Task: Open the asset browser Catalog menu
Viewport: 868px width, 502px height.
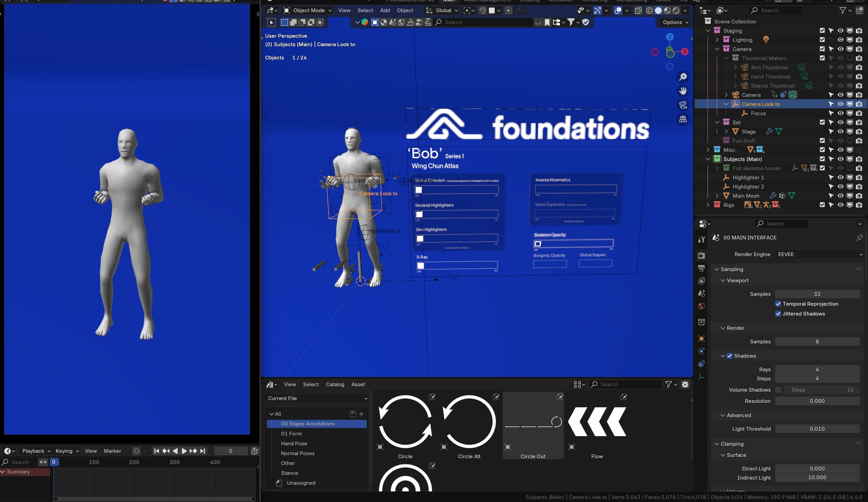Action: pyautogui.click(x=335, y=384)
